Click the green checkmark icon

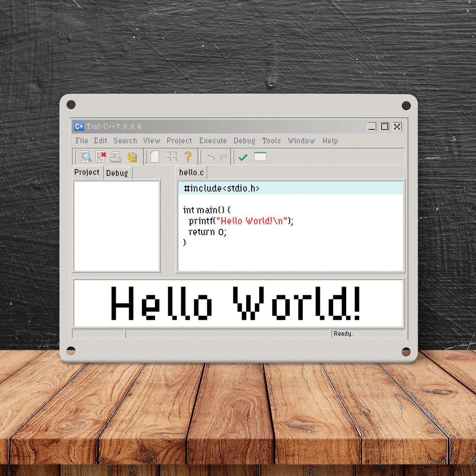click(243, 157)
